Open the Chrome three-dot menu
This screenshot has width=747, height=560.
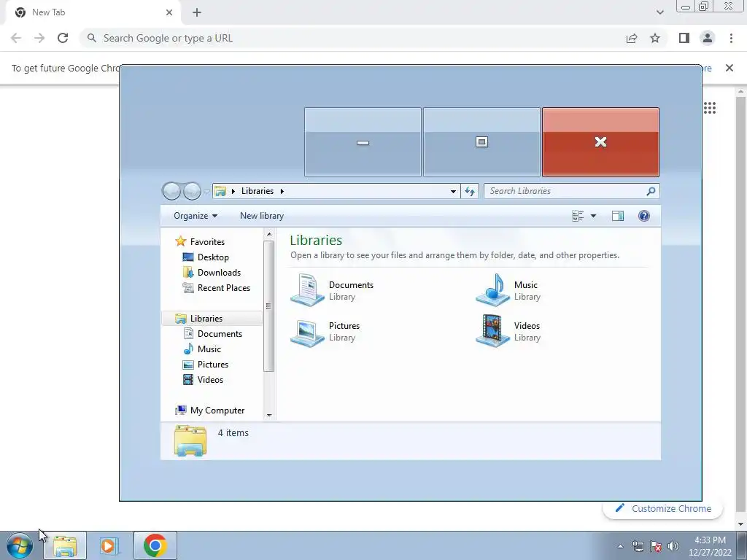[731, 38]
